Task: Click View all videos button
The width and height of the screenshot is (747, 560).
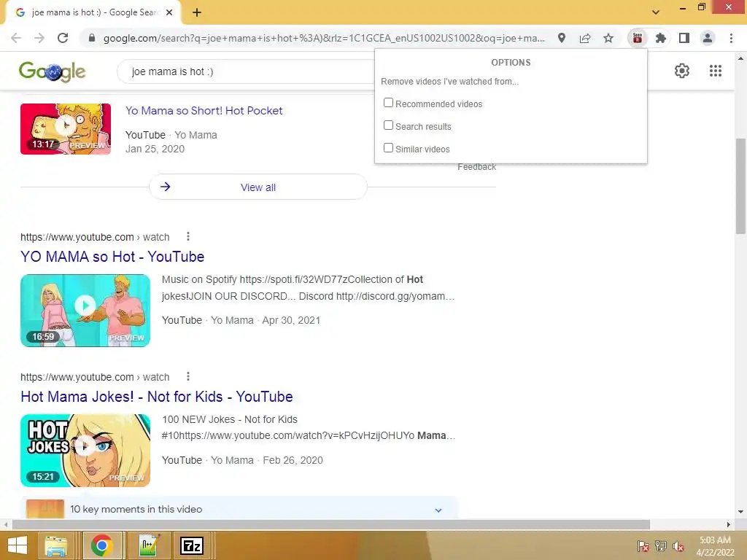Action: 258,187
